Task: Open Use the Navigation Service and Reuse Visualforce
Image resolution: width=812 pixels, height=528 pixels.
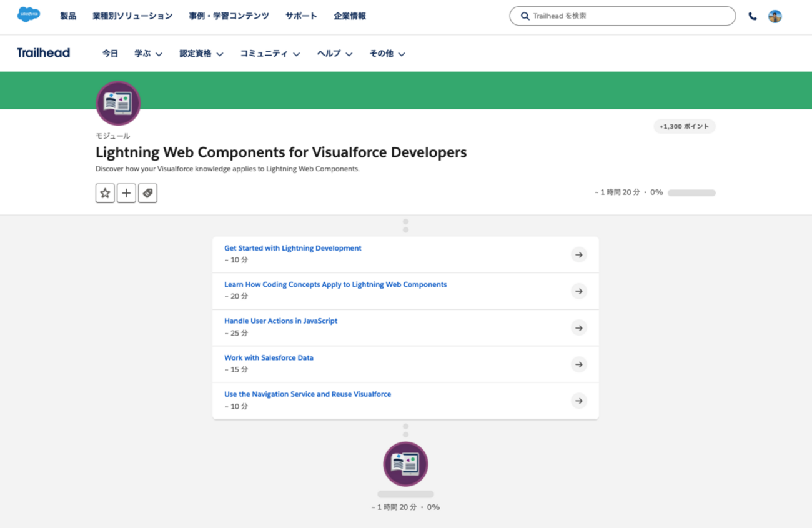Action: tap(307, 394)
